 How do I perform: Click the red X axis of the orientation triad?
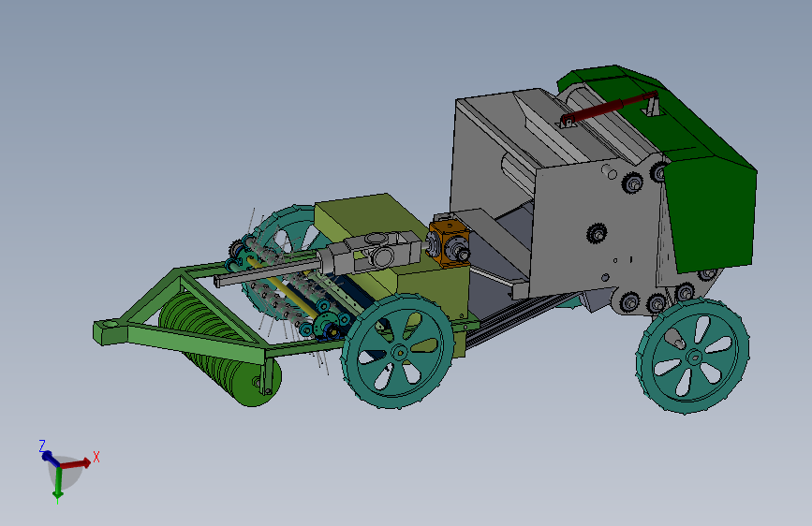77,462
